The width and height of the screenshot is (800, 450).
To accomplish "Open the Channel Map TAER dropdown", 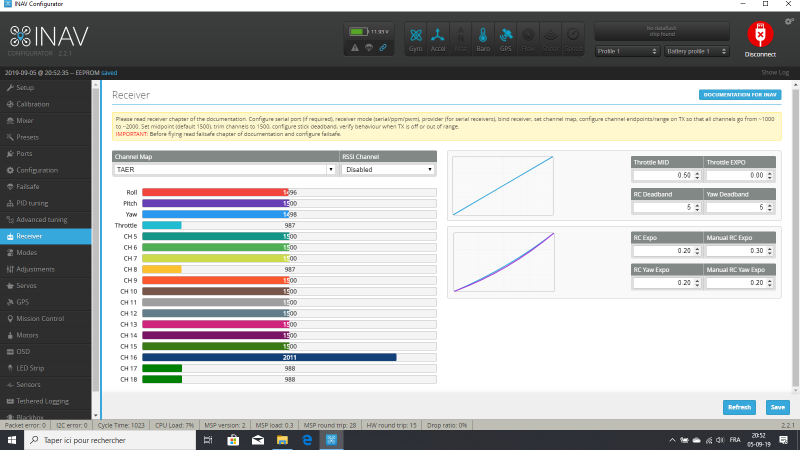I will [x=224, y=170].
